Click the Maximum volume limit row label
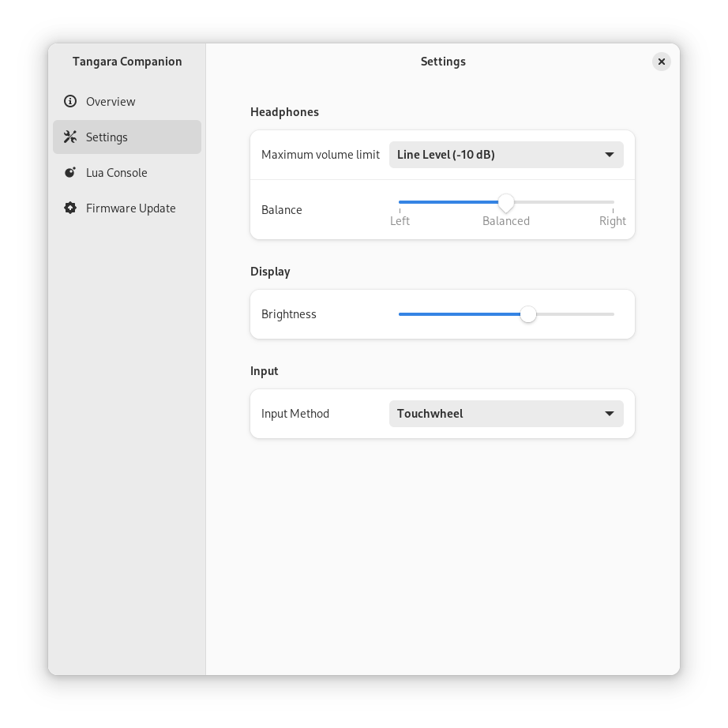Image resolution: width=728 pixels, height=728 pixels. 321,155
